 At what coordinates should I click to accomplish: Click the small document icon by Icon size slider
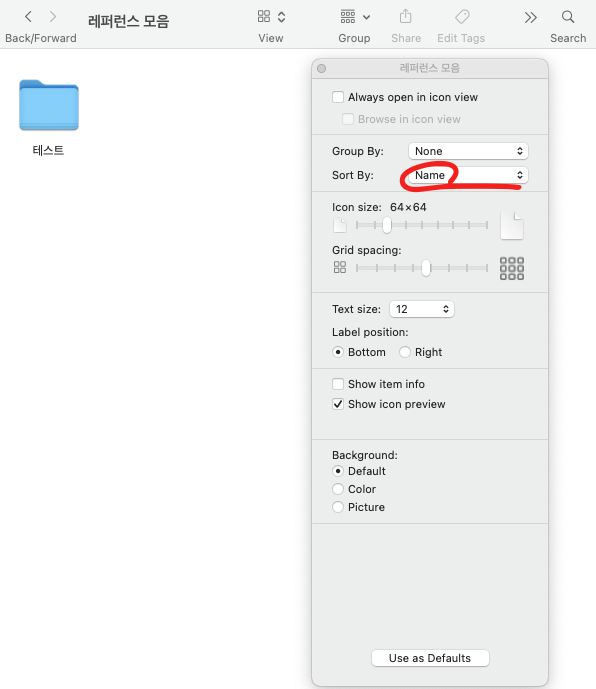[340, 225]
